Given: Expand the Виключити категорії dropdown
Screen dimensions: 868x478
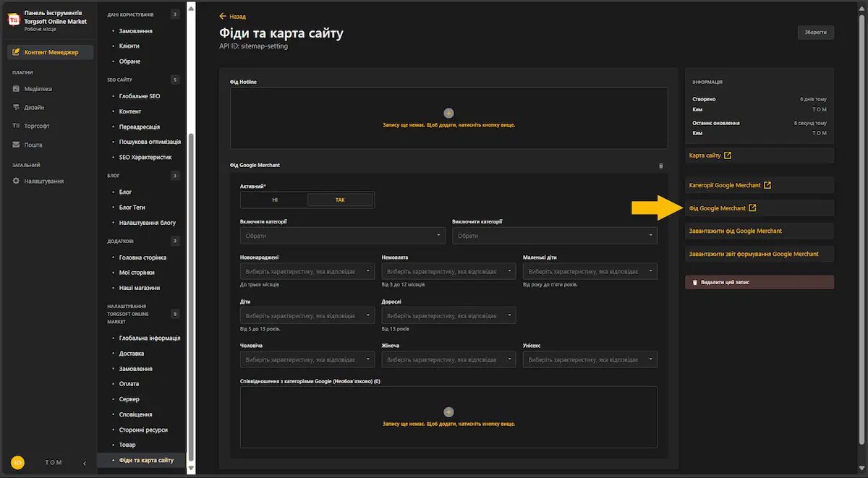Looking at the screenshot, I should tap(554, 235).
